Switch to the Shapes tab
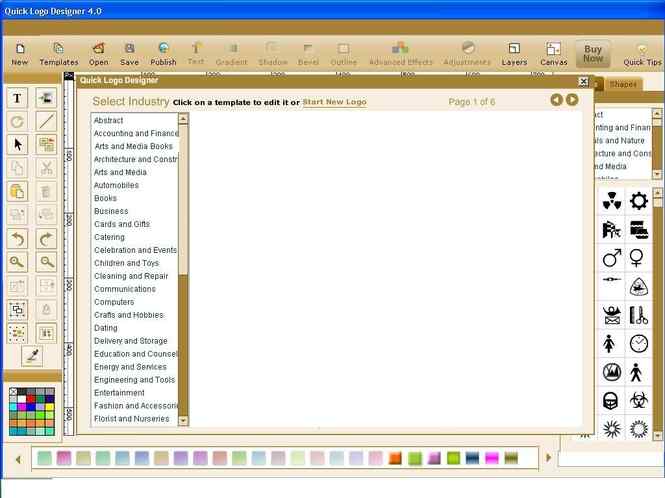Image resolution: width=665 pixels, height=498 pixels. (623, 84)
